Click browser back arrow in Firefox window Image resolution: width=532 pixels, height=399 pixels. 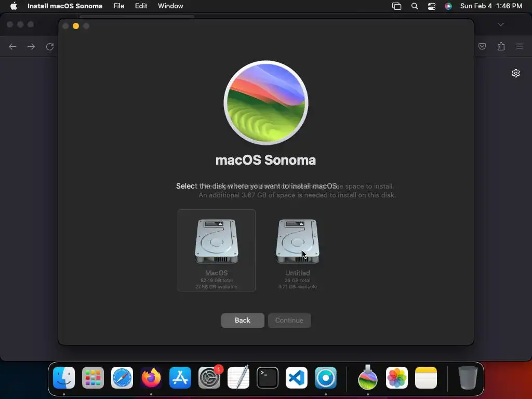[x=12, y=46]
